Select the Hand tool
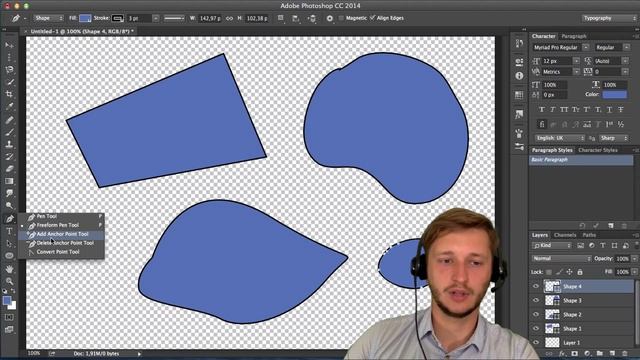The width and height of the screenshot is (640, 360). pyautogui.click(x=9, y=269)
